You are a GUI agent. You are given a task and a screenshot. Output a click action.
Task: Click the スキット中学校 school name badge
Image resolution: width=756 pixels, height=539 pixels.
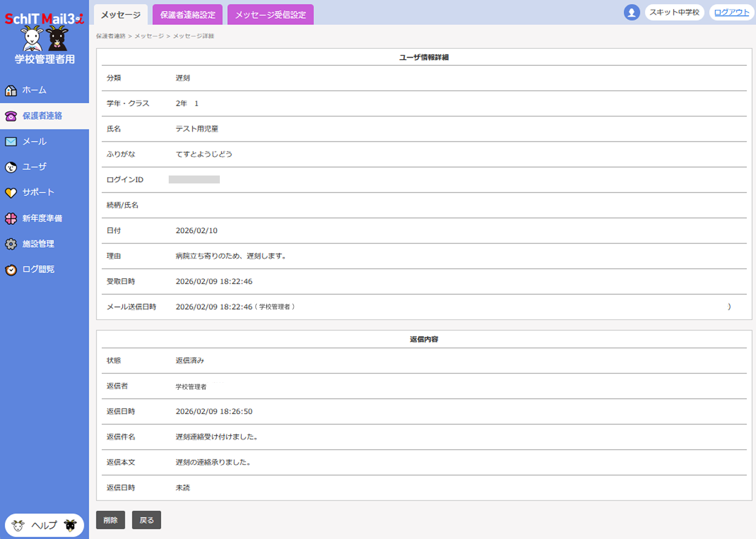tap(674, 12)
